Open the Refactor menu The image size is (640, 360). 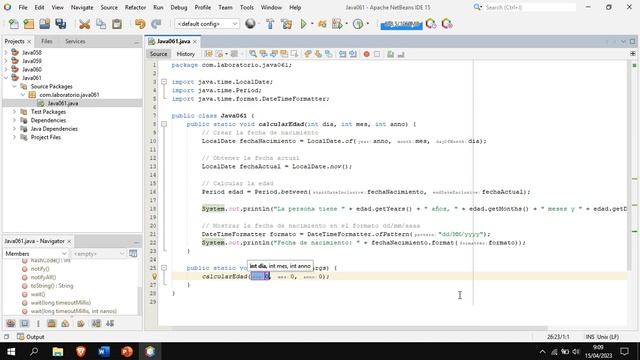point(135,7)
